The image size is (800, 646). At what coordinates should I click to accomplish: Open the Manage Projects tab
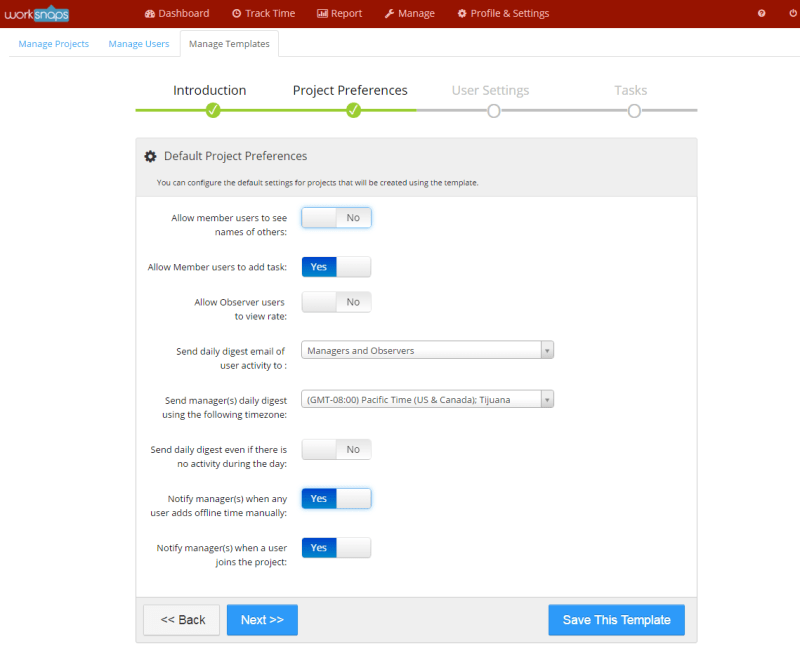[52, 44]
